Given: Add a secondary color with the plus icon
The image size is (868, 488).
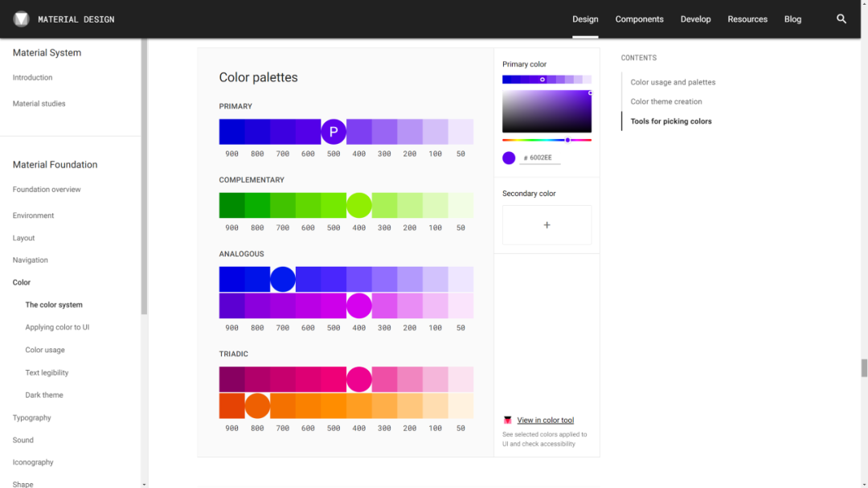Looking at the screenshot, I should (x=547, y=225).
